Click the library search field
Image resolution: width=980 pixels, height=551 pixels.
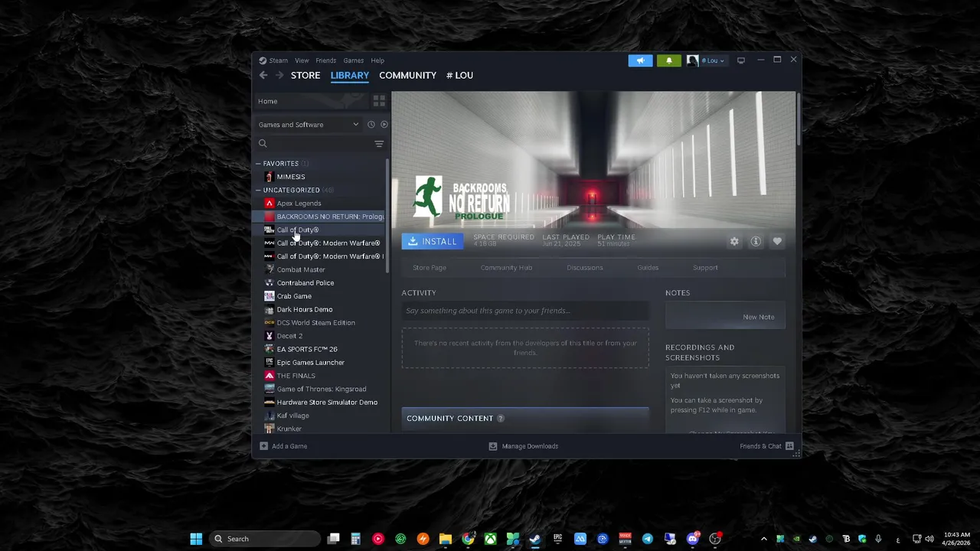(x=321, y=144)
